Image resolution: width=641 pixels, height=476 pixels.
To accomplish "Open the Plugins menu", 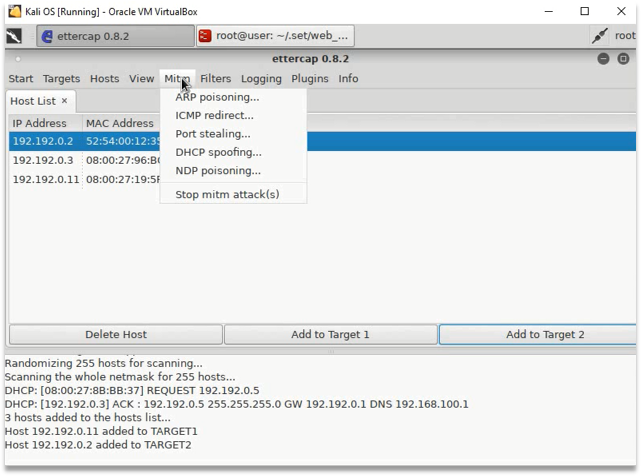I will coord(310,79).
